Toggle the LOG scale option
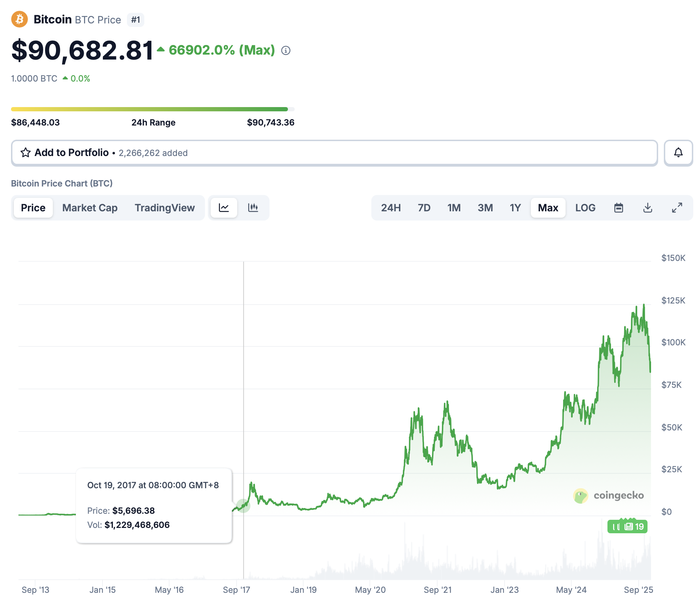Image resolution: width=700 pixels, height=607 pixels. pos(585,208)
